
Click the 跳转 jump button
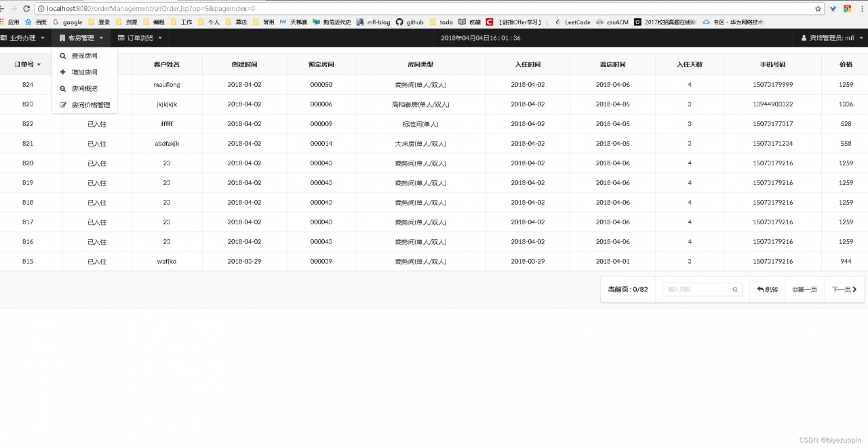tap(767, 289)
